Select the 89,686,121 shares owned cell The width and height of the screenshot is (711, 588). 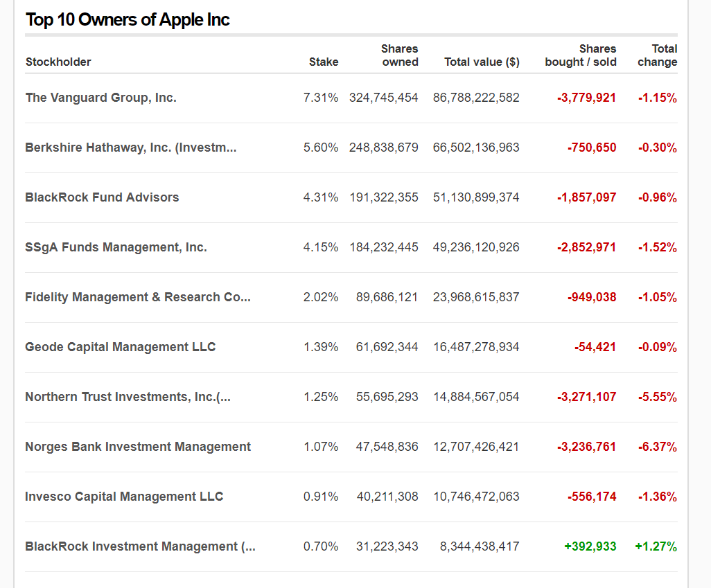387,297
